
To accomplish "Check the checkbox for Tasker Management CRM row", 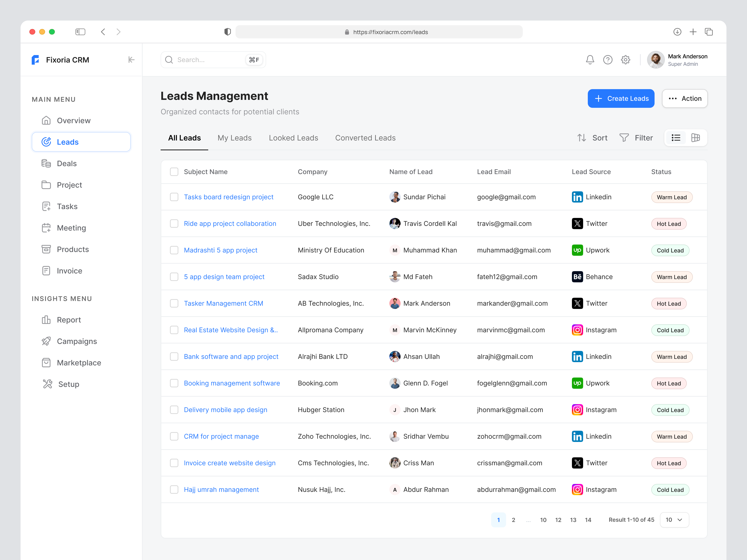I will click(x=174, y=303).
